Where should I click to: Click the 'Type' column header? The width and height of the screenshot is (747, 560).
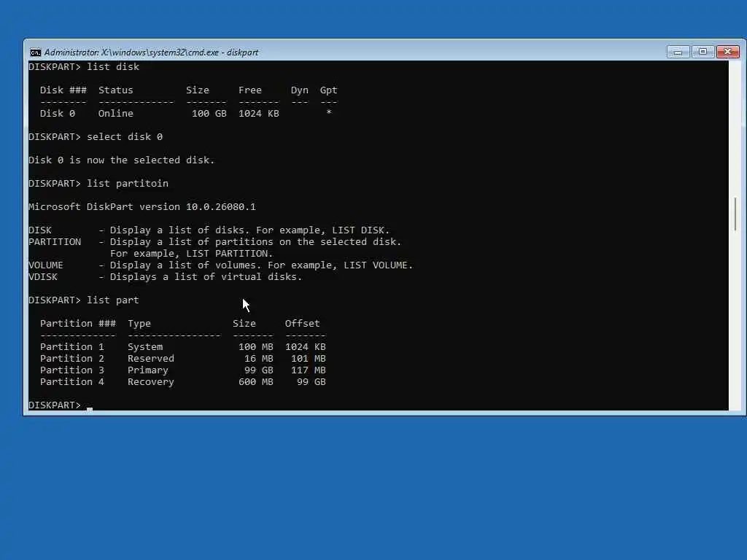[x=139, y=323]
